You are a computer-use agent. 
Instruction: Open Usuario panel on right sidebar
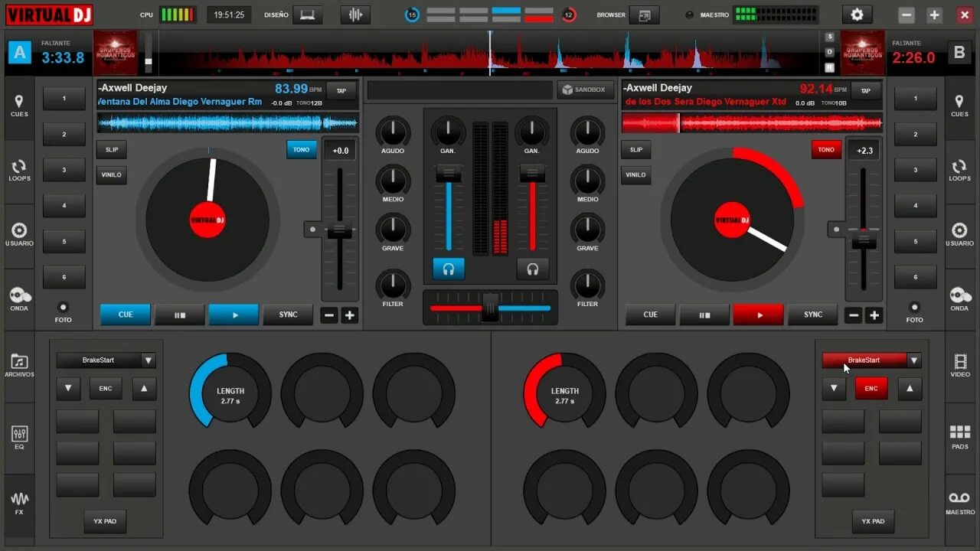(x=959, y=234)
